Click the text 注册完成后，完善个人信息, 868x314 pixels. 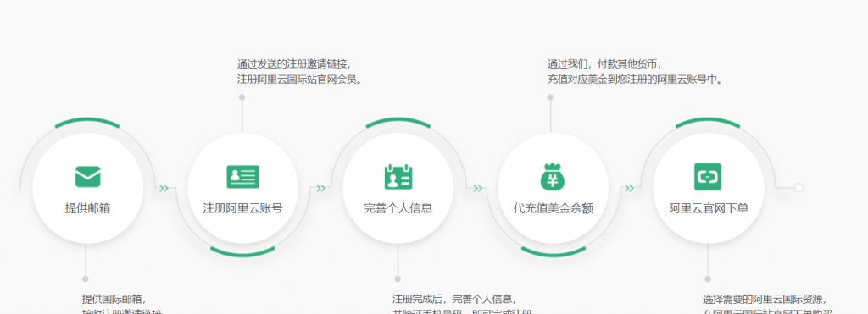[x=455, y=299]
